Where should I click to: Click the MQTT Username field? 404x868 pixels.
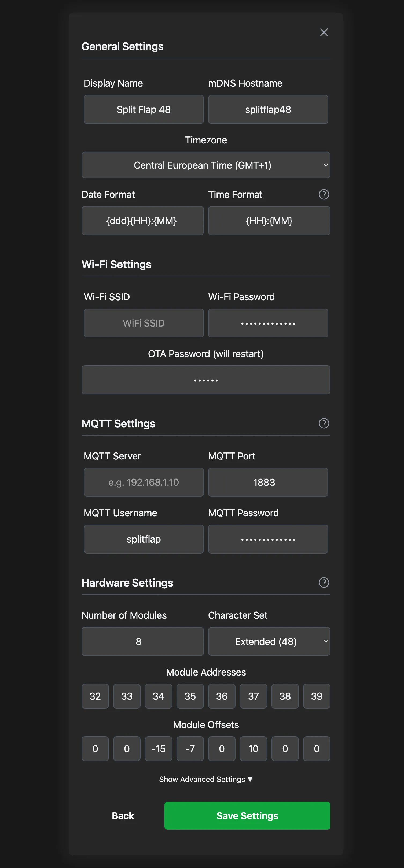point(143,539)
